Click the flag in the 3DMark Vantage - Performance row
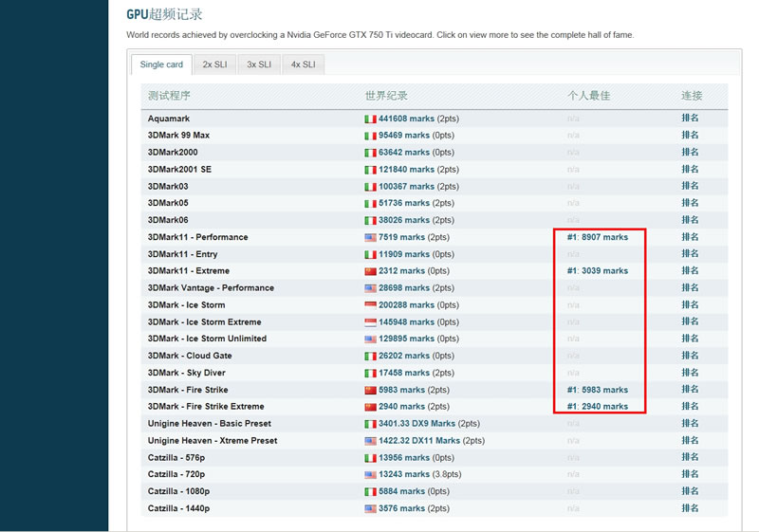 click(x=370, y=288)
